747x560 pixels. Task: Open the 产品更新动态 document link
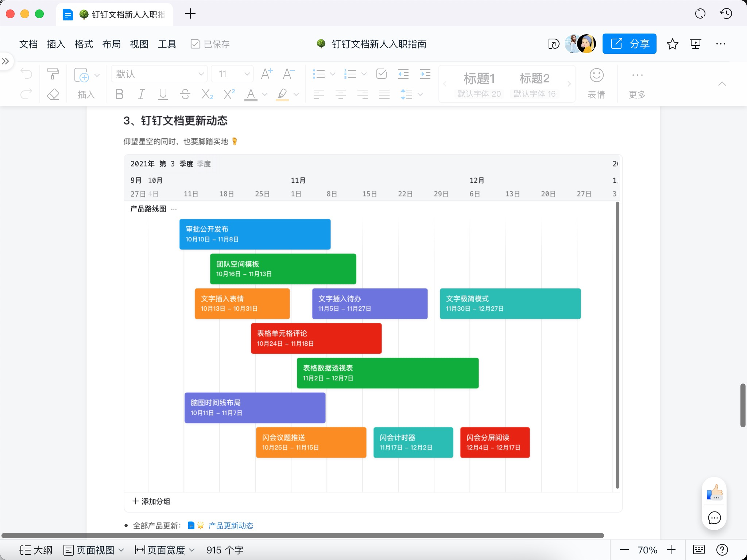[231, 525]
